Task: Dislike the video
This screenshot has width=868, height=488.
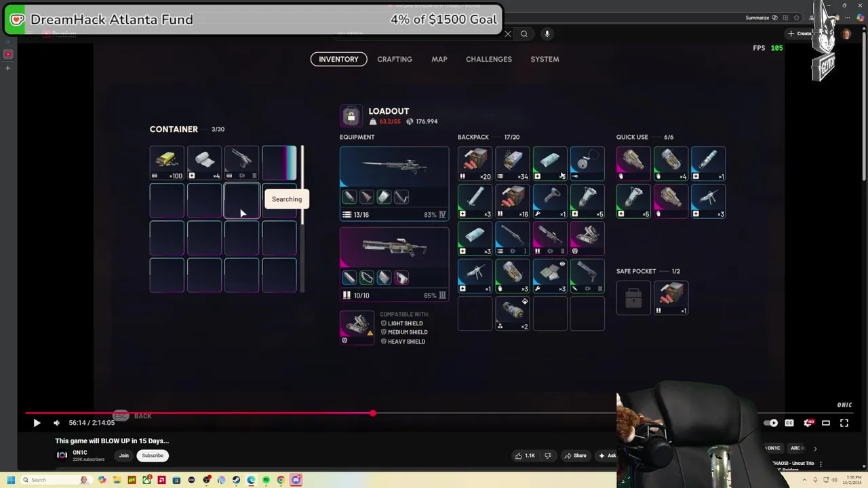Action: click(x=548, y=455)
